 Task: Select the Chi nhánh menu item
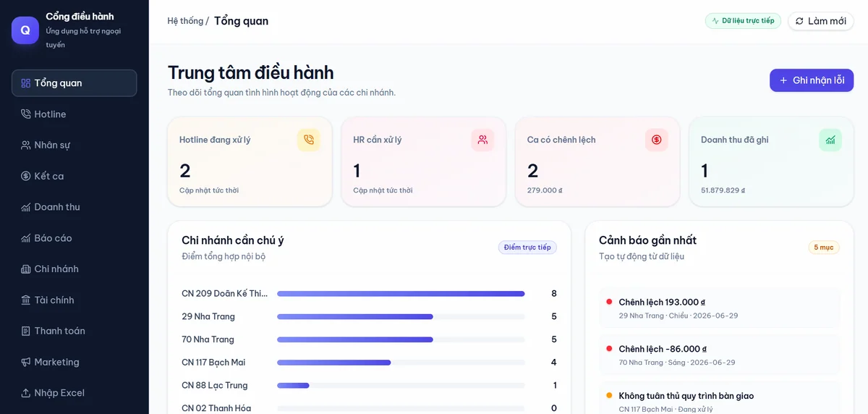click(74, 269)
